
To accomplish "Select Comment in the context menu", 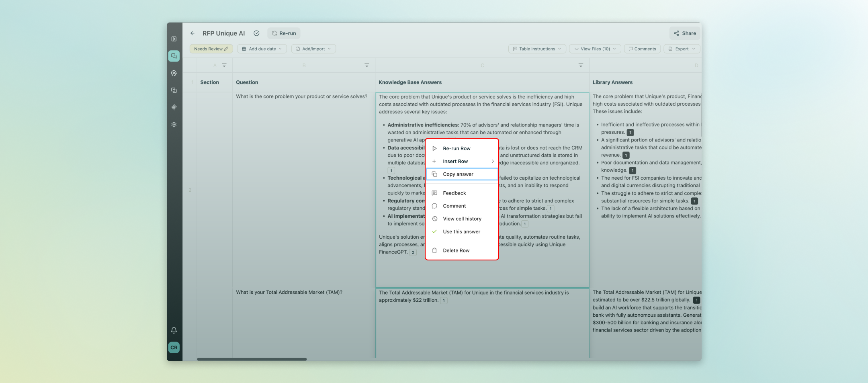I will 462,206.
